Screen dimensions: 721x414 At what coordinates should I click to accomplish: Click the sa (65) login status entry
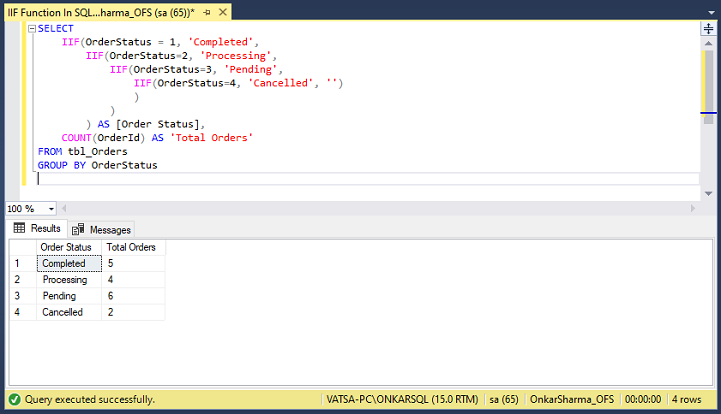pyautogui.click(x=504, y=399)
